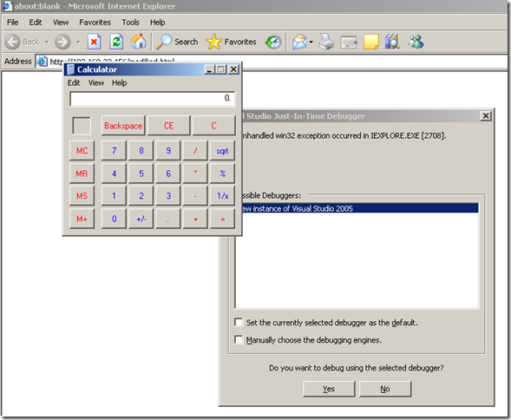The width and height of the screenshot is (511, 420).
Task: Open the File menu in Internet Explorer
Action: [x=13, y=23]
